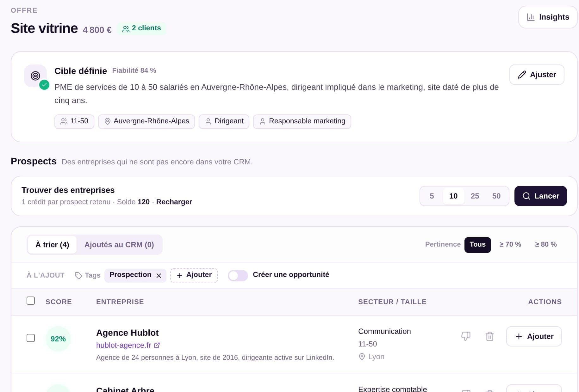Image resolution: width=579 pixels, height=392 pixels.
Task: Click the Lyon location pin icon
Action: 362,357
